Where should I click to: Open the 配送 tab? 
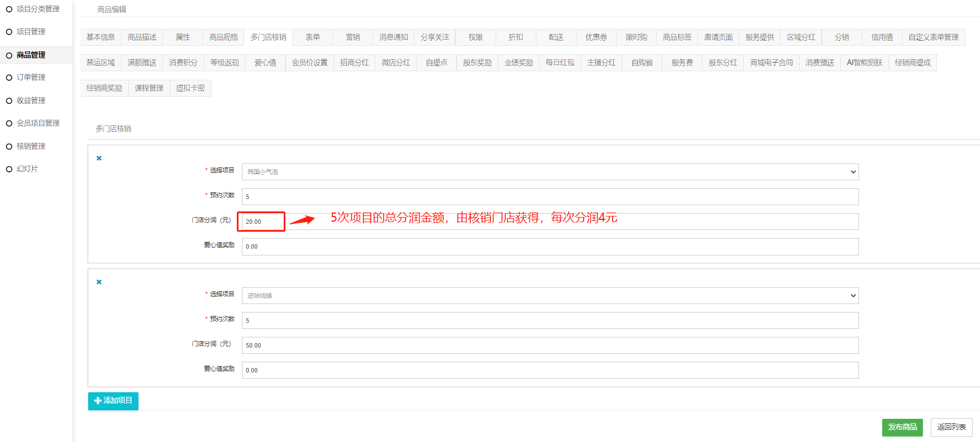pyautogui.click(x=556, y=37)
